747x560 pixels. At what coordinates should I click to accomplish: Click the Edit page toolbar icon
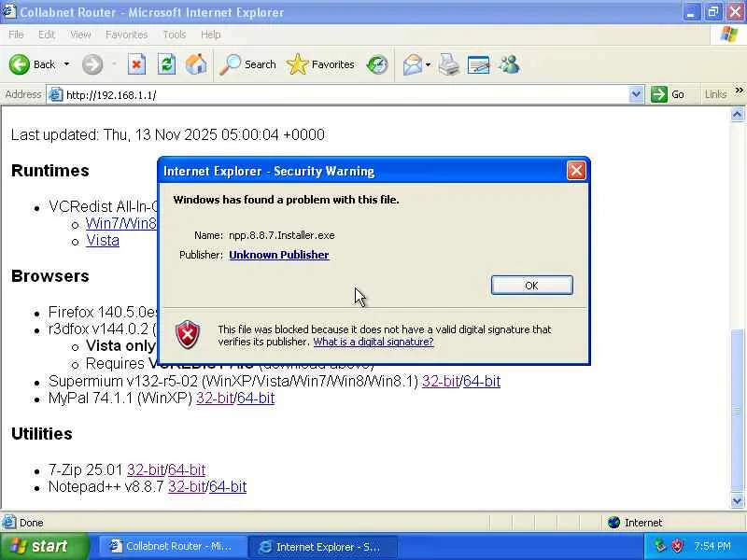(x=478, y=64)
